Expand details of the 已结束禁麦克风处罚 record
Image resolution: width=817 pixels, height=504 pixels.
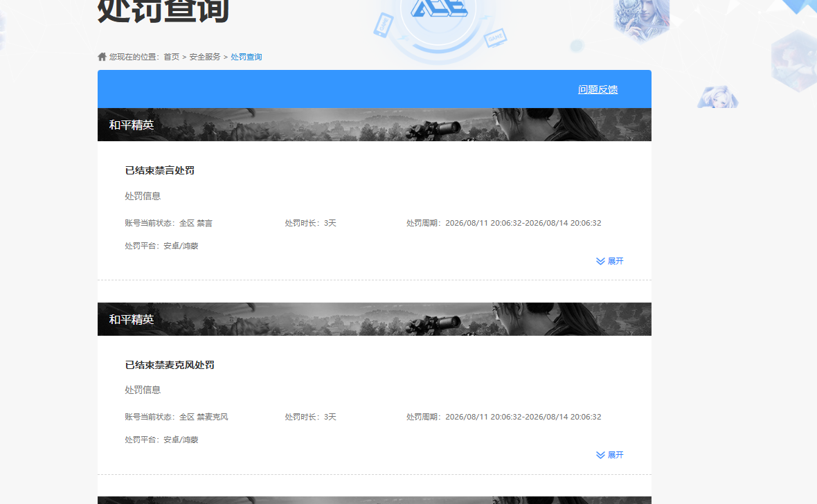pos(609,455)
